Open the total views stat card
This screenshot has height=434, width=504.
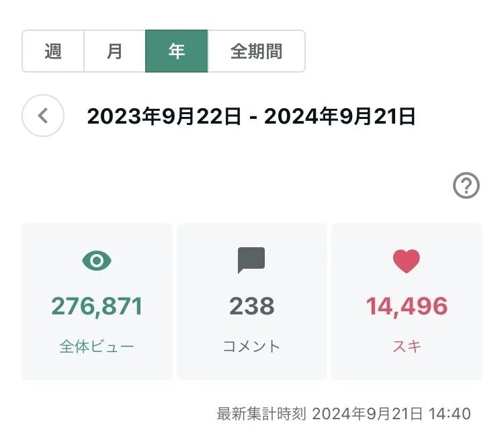click(97, 302)
